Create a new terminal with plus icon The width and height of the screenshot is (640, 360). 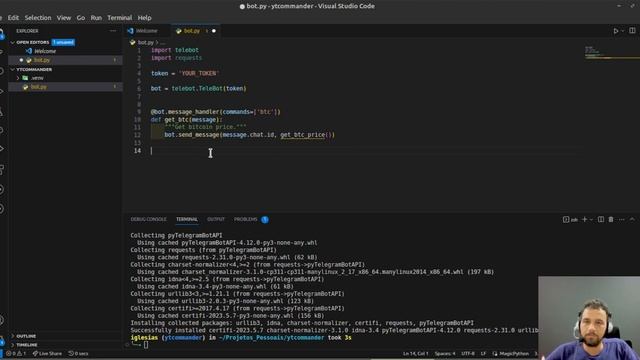pos(584,220)
